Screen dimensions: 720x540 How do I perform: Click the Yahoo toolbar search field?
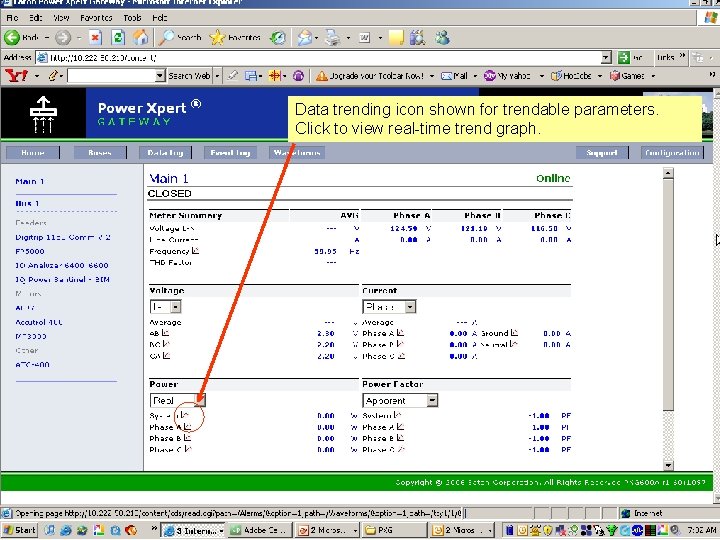click(x=111, y=75)
